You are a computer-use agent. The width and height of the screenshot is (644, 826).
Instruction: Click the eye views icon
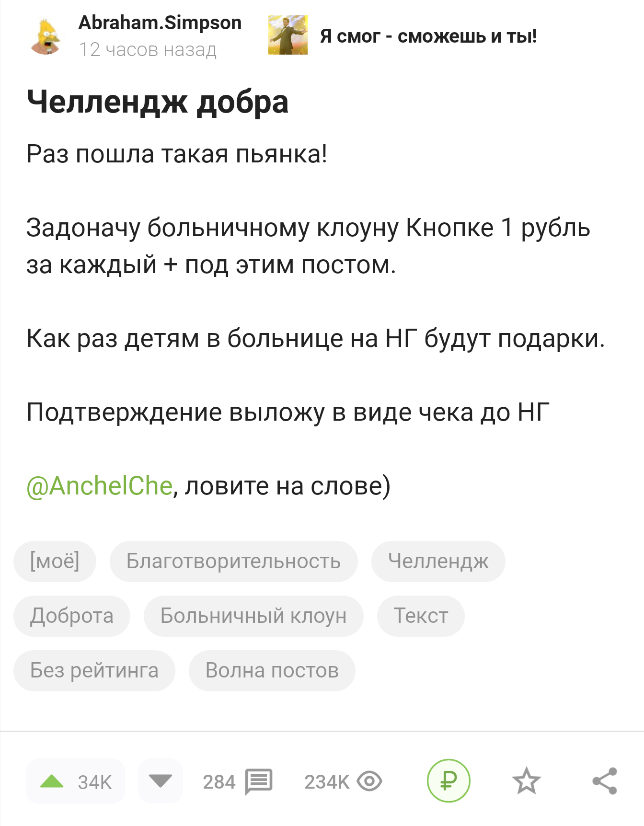click(369, 782)
